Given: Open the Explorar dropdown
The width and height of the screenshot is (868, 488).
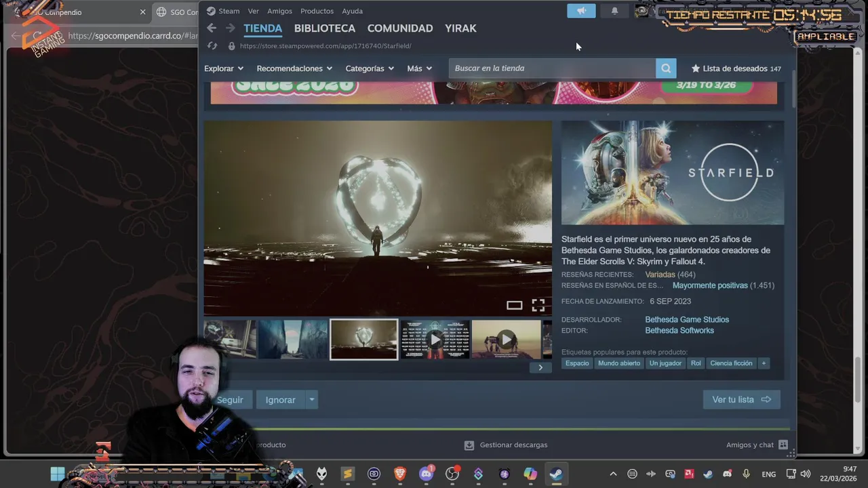Looking at the screenshot, I should (224, 68).
